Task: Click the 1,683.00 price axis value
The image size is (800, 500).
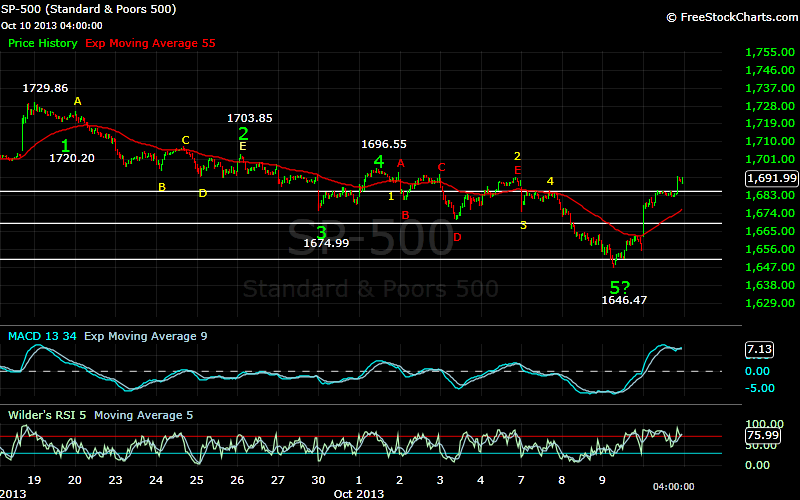Action: [770, 195]
